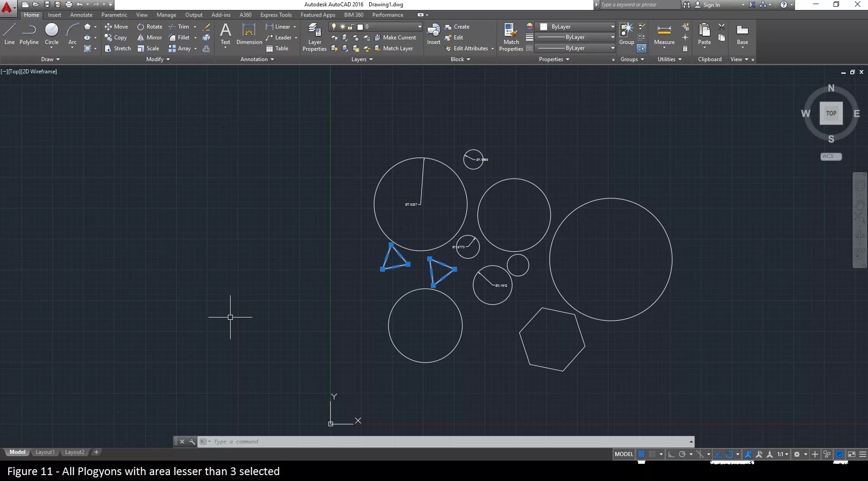The width and height of the screenshot is (868, 481).
Task: Click Create block button
Action: coord(457,27)
